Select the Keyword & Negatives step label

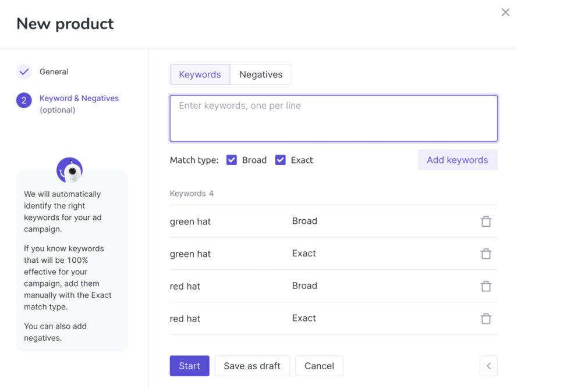[x=79, y=98]
